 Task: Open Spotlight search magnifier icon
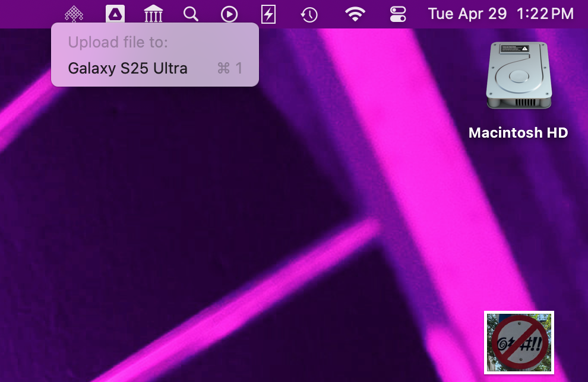tap(191, 14)
